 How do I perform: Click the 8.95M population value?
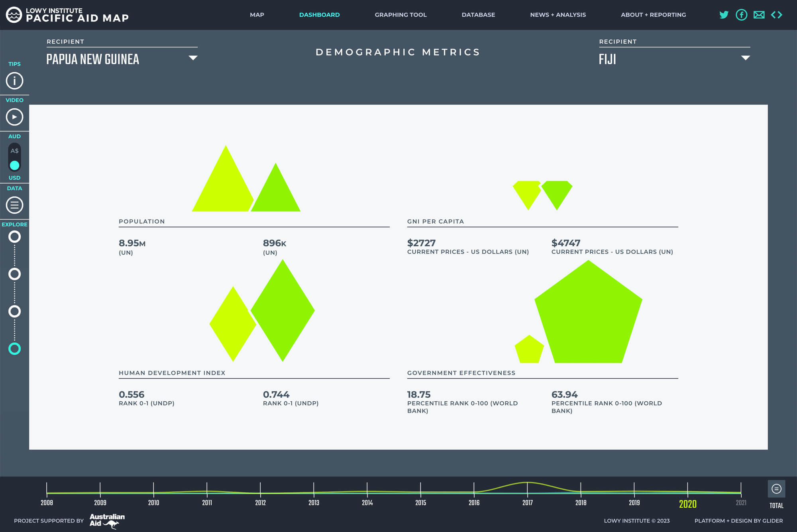pyautogui.click(x=132, y=243)
